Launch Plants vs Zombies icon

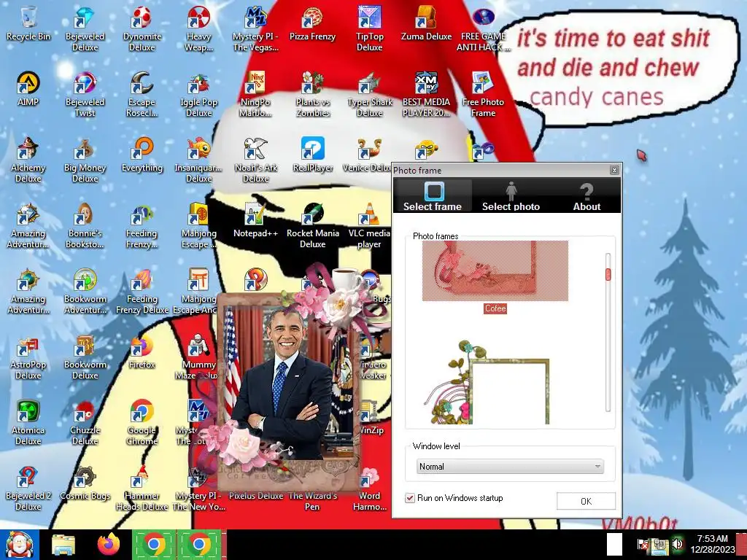pos(312,94)
